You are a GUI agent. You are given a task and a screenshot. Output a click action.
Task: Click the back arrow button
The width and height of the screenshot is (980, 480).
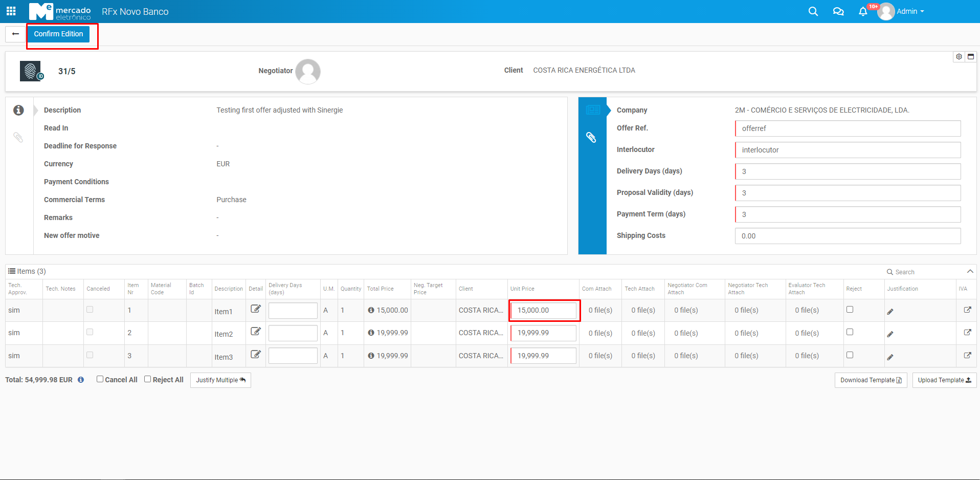(x=15, y=34)
